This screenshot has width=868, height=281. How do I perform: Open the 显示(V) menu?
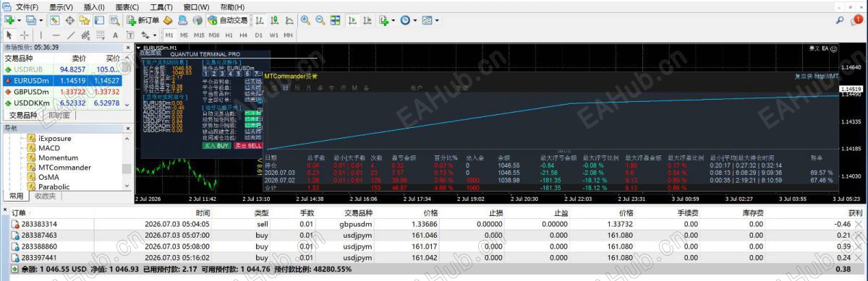pyautogui.click(x=61, y=7)
